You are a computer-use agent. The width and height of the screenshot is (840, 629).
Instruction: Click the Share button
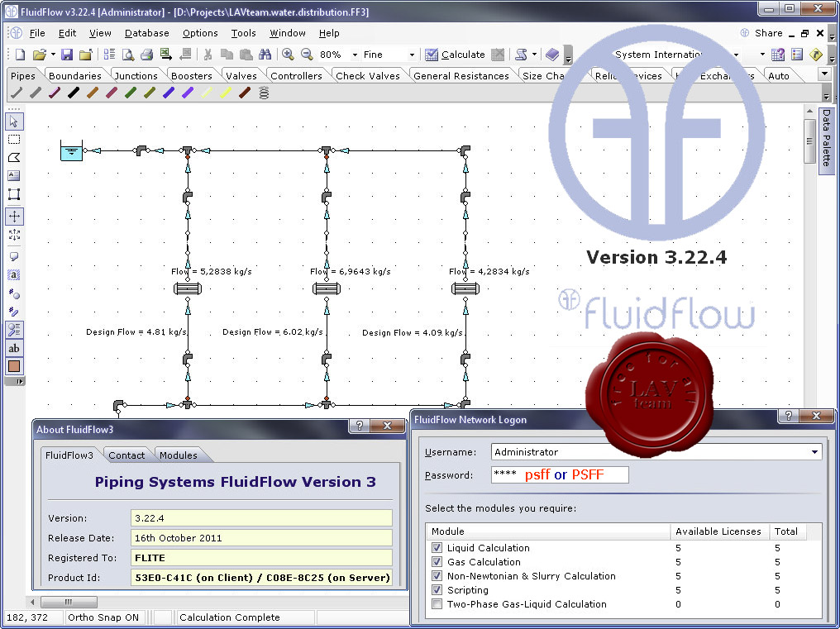tap(761, 33)
